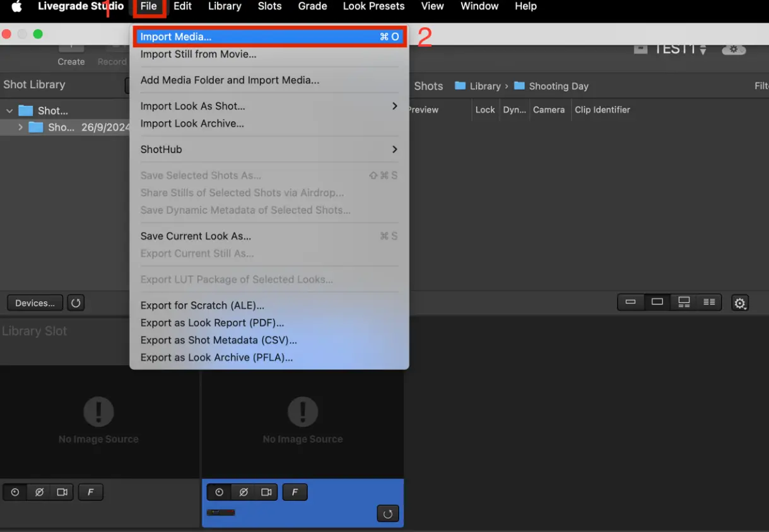Click the gear settings icon below shots table

(x=739, y=303)
